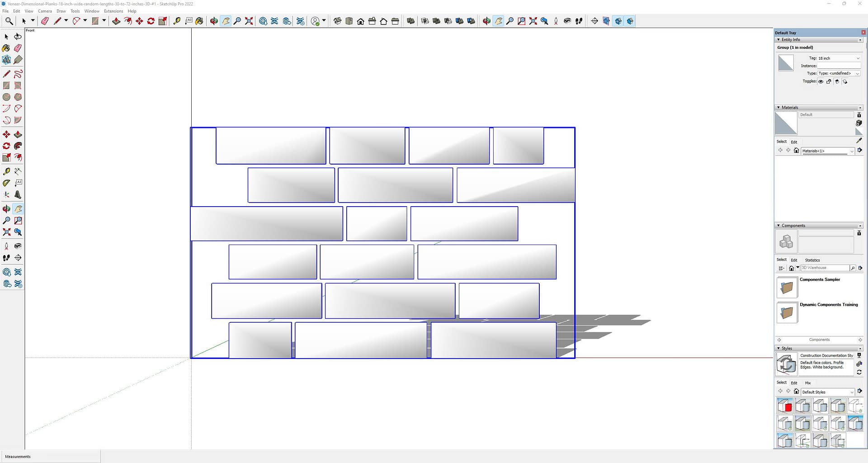Toggle group visibility eye in Entity Info
This screenshot has width=868, height=463.
click(821, 82)
